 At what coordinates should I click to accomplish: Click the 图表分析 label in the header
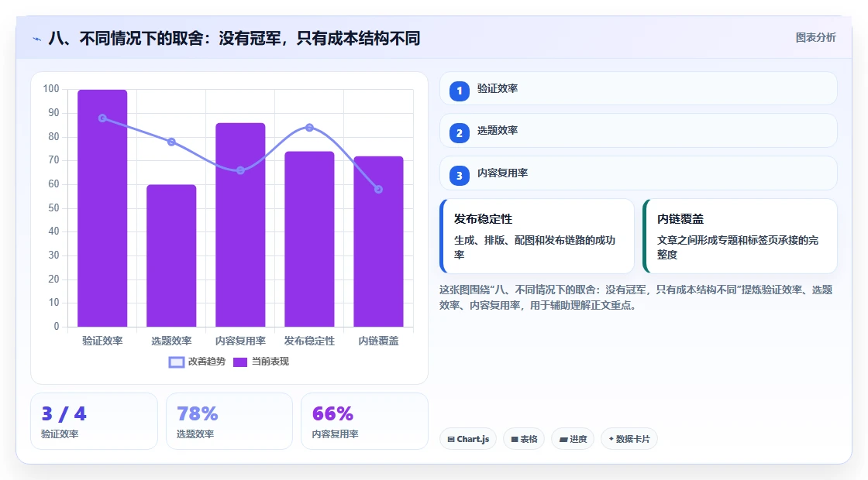(x=815, y=38)
